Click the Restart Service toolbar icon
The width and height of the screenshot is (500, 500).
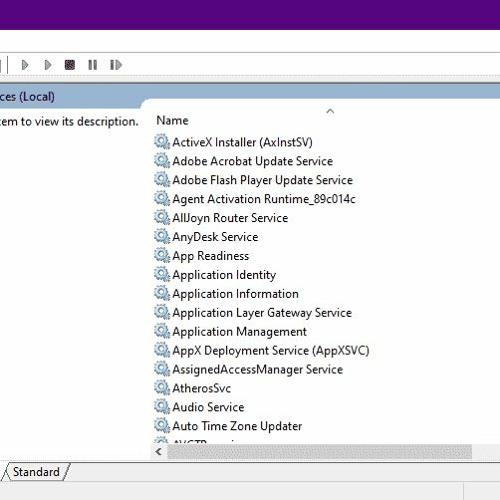116,65
